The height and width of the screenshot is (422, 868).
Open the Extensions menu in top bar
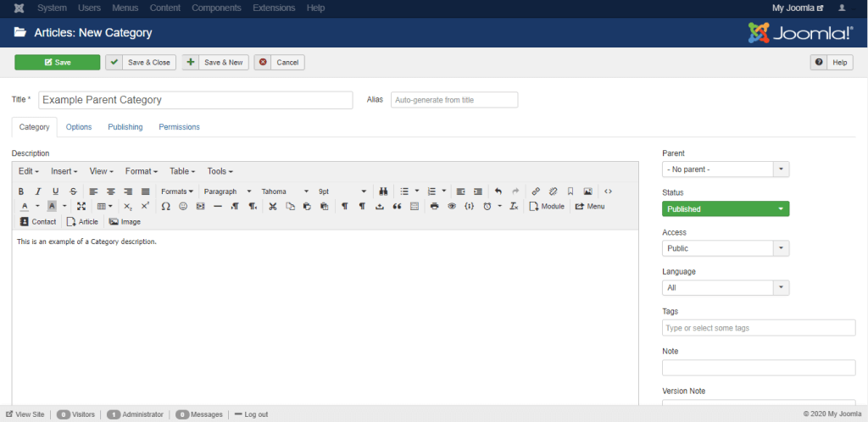click(274, 8)
